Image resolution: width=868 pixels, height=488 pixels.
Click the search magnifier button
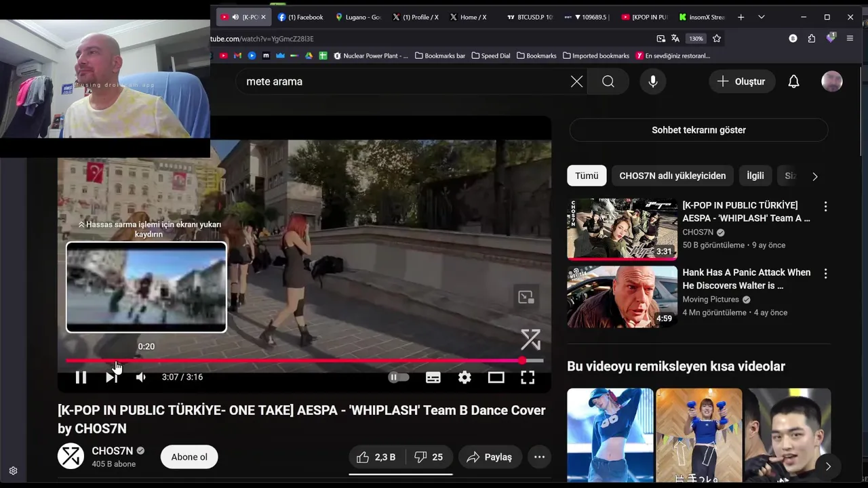tap(608, 81)
